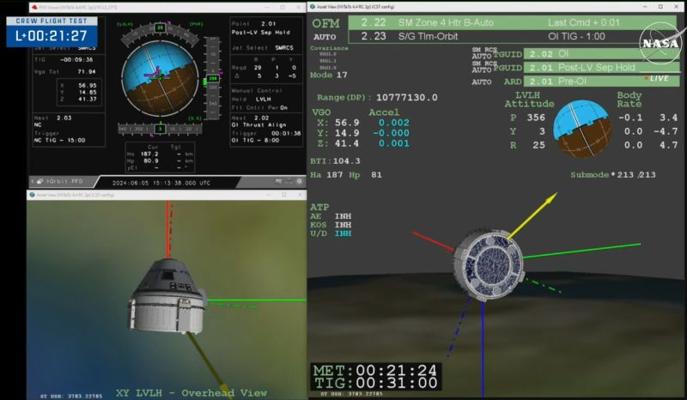Click the green pitch marker beside attitude ball
Screen dimensions: 687x400
(x=212, y=78)
